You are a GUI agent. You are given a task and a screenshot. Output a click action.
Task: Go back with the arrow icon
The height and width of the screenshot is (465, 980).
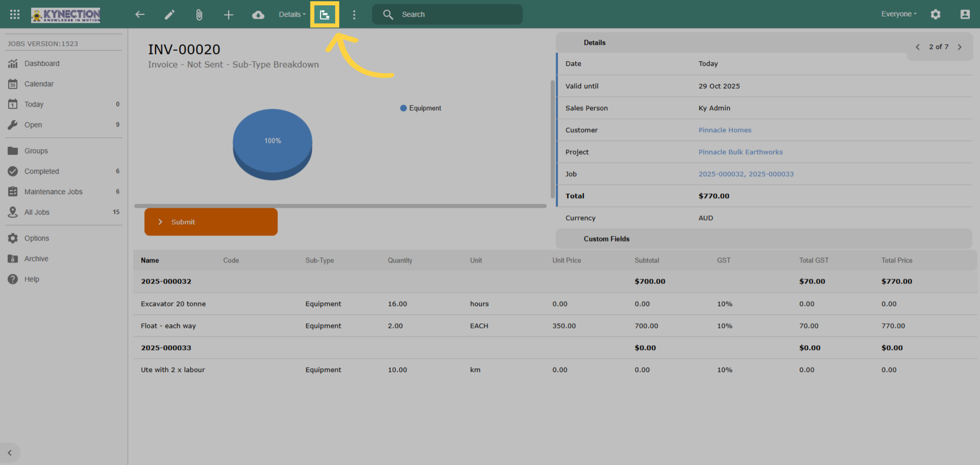coord(140,15)
